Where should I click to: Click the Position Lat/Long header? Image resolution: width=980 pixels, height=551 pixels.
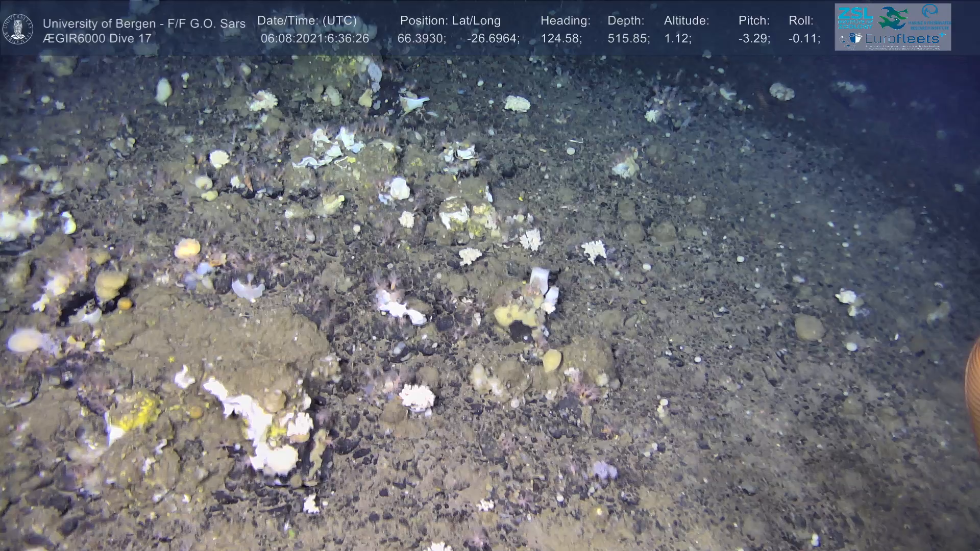click(x=450, y=21)
